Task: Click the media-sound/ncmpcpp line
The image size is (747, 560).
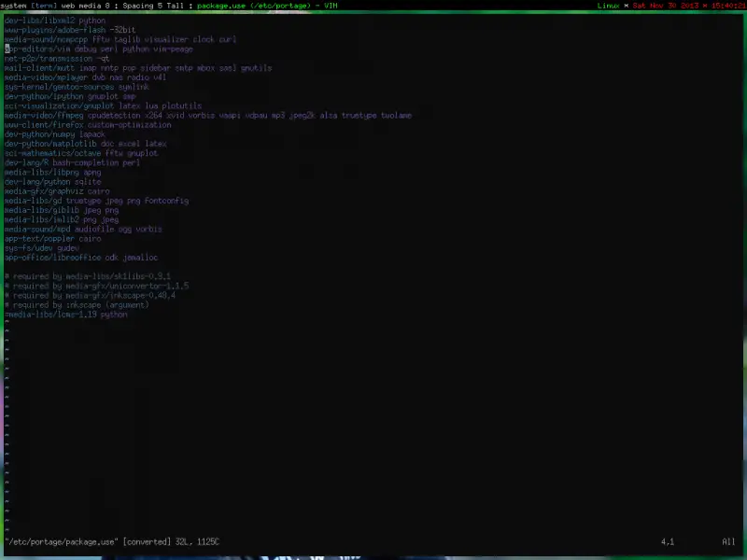Action: tap(120, 39)
